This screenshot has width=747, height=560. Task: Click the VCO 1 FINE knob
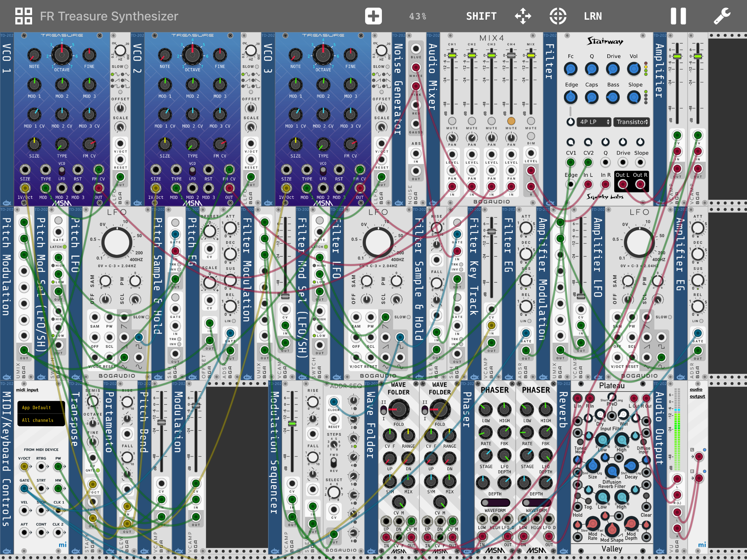(89, 55)
